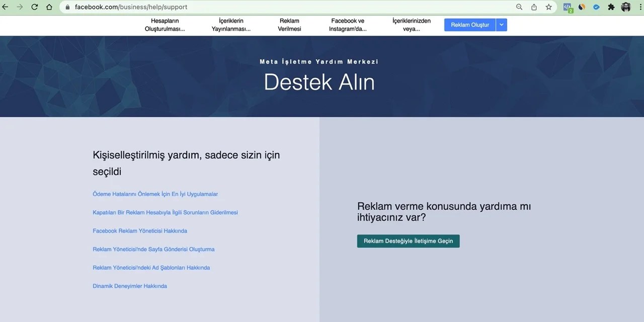Screen dimensions: 644x322
Task: Click the Destek Alın heading
Action: coord(319,82)
